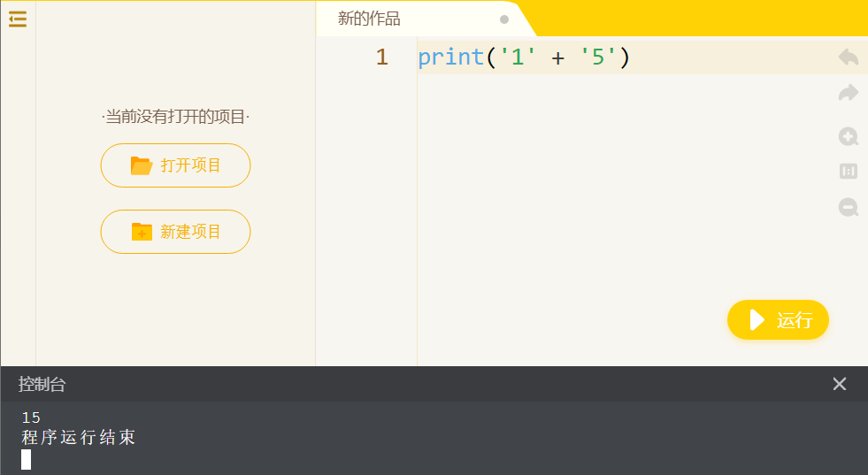Place cursor on the print keyword

coord(450,57)
